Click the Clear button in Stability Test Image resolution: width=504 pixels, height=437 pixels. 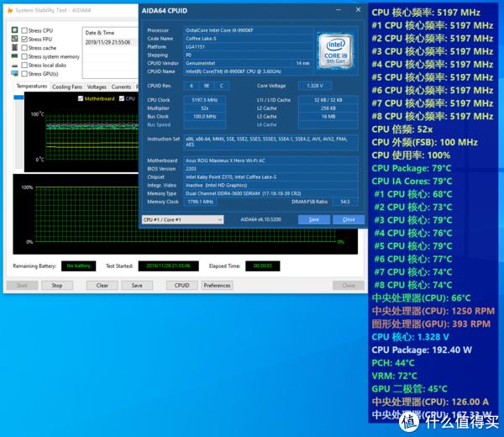tap(102, 286)
